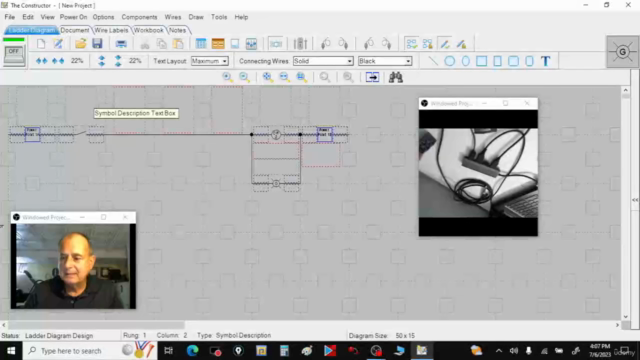The height and width of the screenshot is (360, 640).
Task: Toggle wire pencil with green check
Action: (x=445, y=44)
